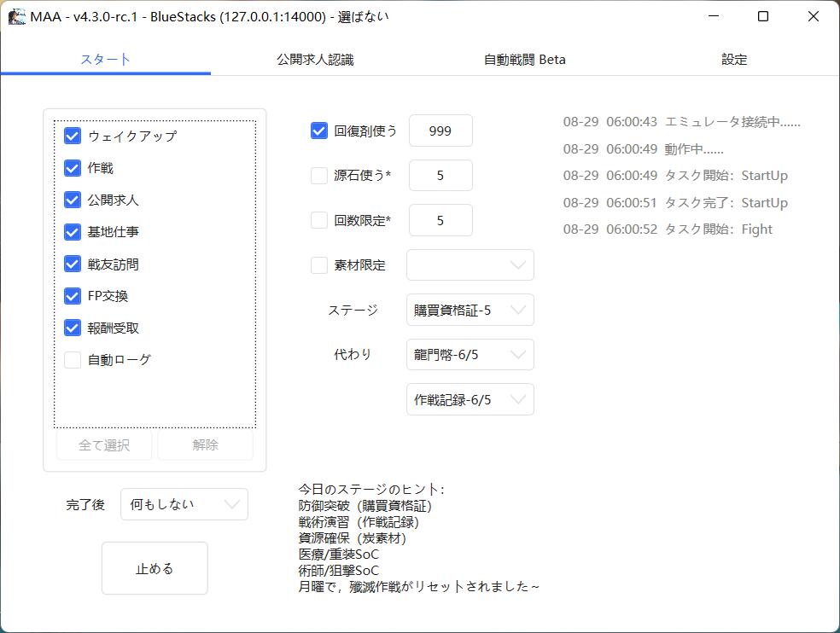Click the 殲滅作戦がリセットされました hint line
The height and width of the screenshot is (633, 840).
[x=418, y=586]
